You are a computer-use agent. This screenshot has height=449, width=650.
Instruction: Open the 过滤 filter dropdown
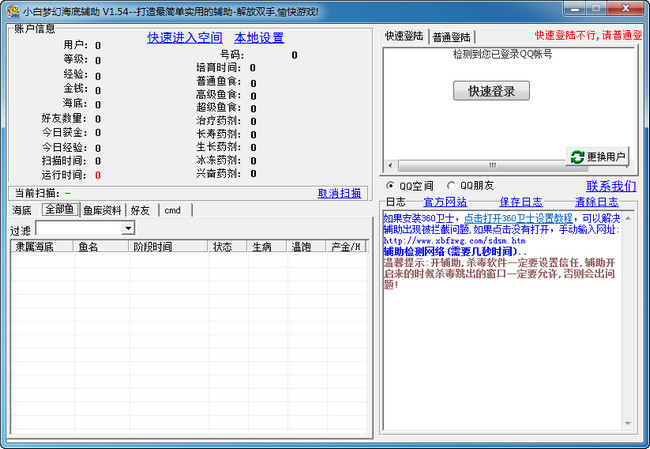(127, 229)
